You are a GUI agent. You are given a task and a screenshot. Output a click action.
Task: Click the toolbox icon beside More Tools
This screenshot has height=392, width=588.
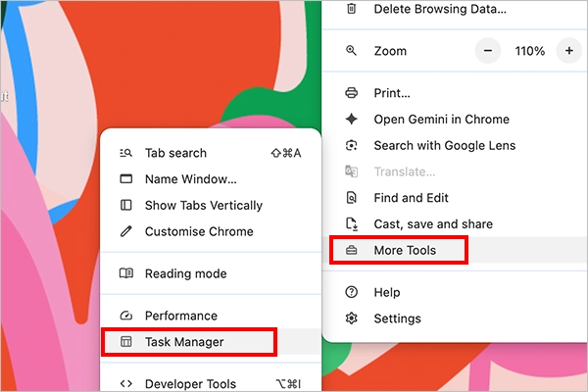(x=352, y=250)
